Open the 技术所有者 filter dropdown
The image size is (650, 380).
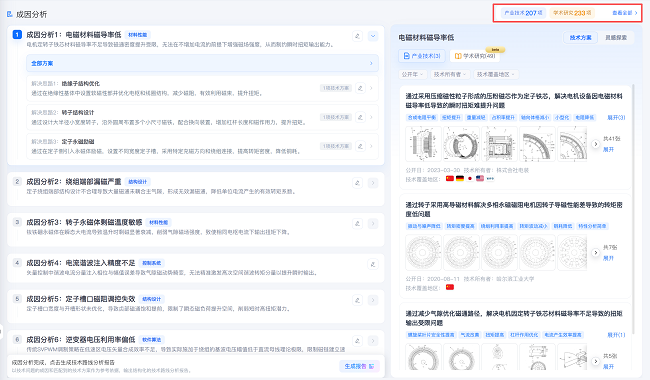[450, 74]
